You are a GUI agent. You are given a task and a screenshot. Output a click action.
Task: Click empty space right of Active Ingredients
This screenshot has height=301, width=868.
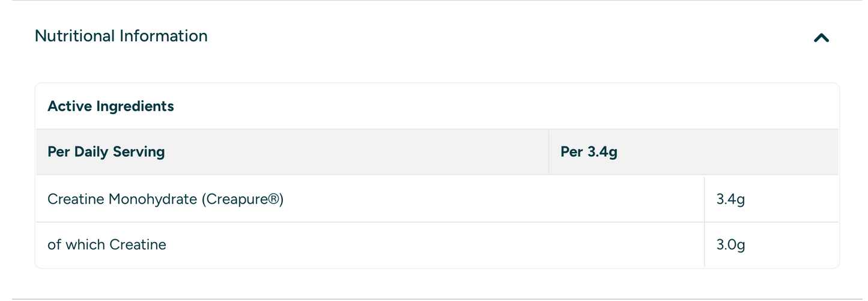[x=505, y=106]
